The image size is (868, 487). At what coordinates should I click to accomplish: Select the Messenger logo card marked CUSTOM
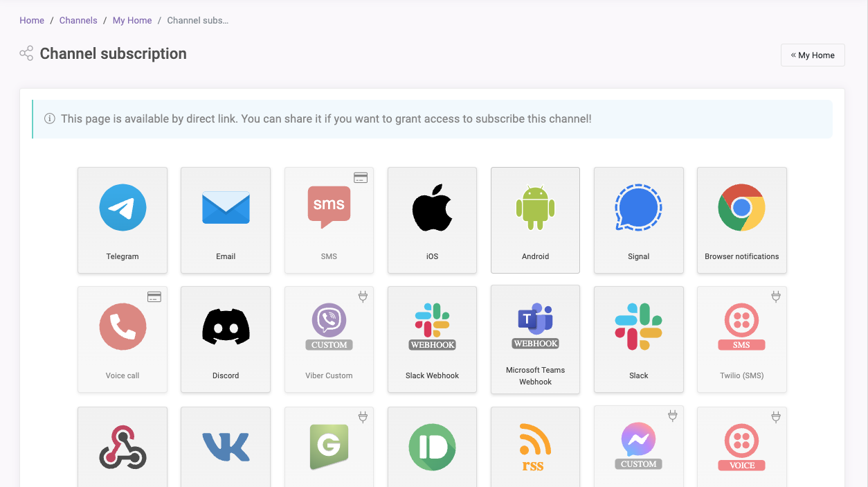pyautogui.click(x=639, y=447)
